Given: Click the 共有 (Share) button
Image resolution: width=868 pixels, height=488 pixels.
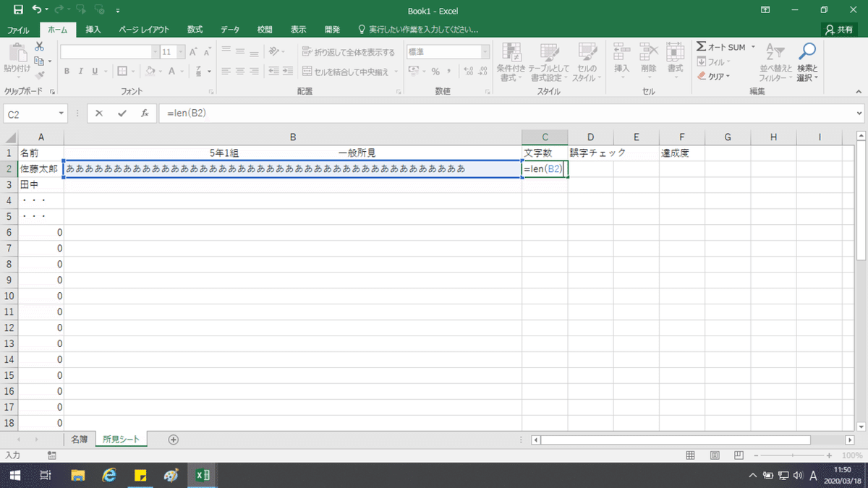Looking at the screenshot, I should 840,30.
